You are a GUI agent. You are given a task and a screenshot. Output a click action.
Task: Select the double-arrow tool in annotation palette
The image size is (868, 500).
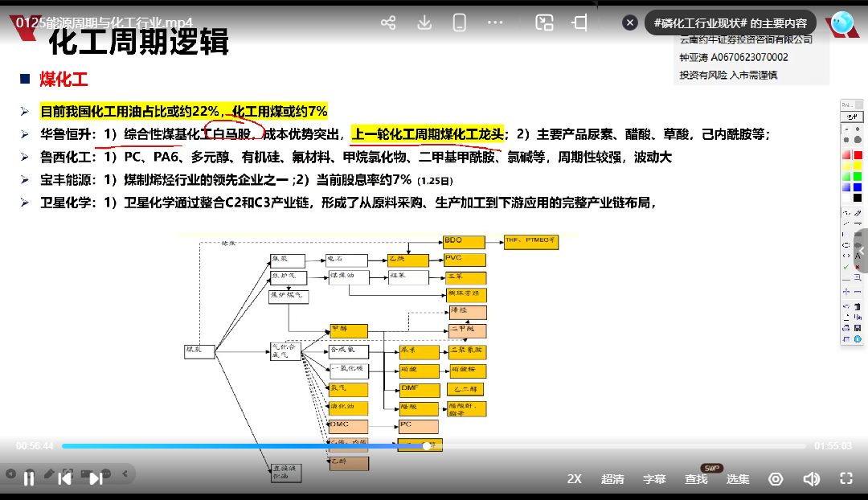[x=845, y=256]
